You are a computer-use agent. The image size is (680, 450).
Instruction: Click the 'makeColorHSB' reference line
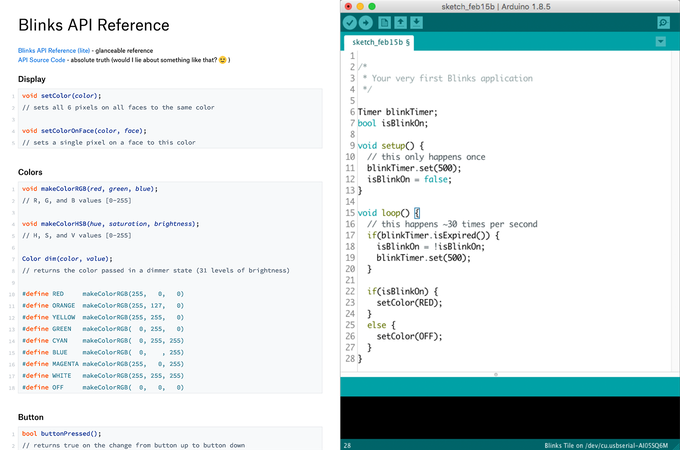[x=111, y=224]
